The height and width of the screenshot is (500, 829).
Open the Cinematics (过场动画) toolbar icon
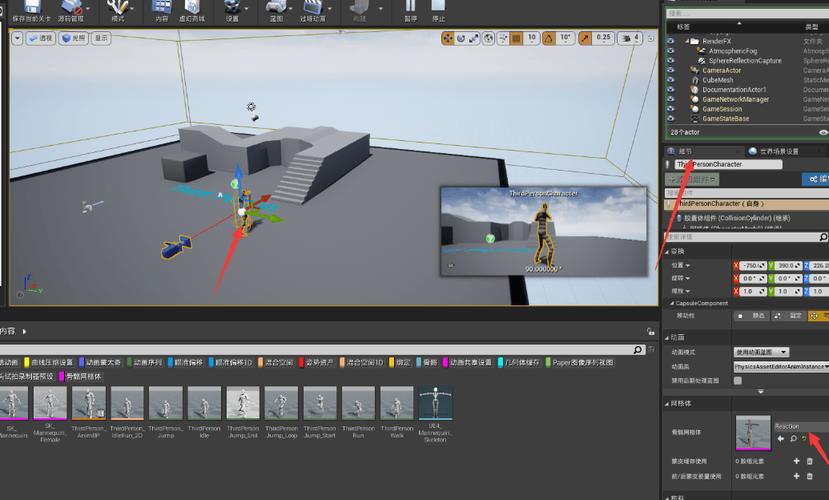pos(313,11)
